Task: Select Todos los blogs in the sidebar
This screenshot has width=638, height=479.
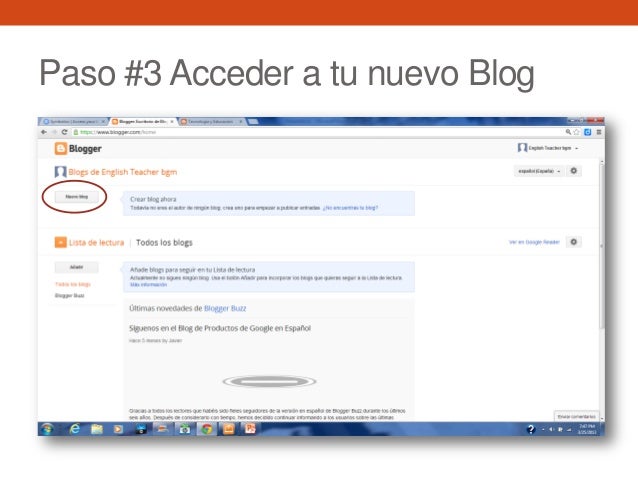Action: (73, 284)
